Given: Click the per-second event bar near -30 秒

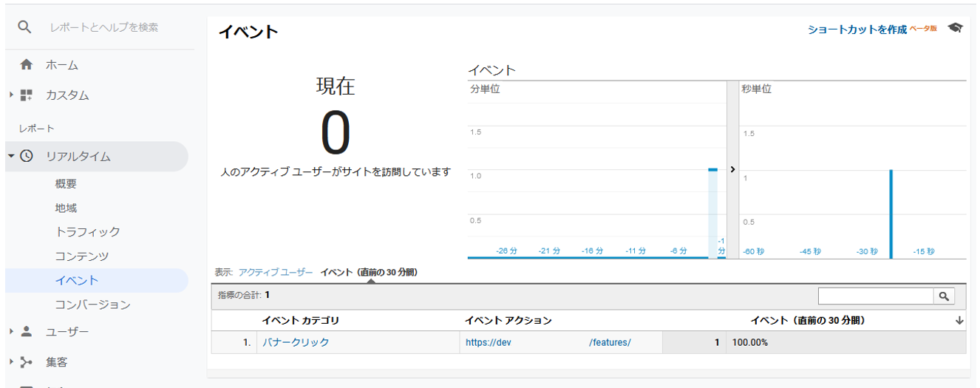Looking at the screenshot, I should pos(891,214).
